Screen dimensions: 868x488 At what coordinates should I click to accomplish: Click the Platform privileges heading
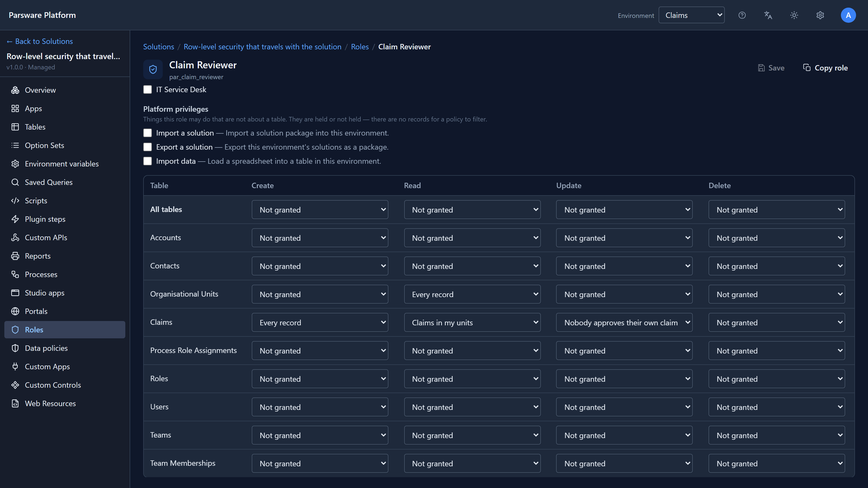pyautogui.click(x=175, y=109)
